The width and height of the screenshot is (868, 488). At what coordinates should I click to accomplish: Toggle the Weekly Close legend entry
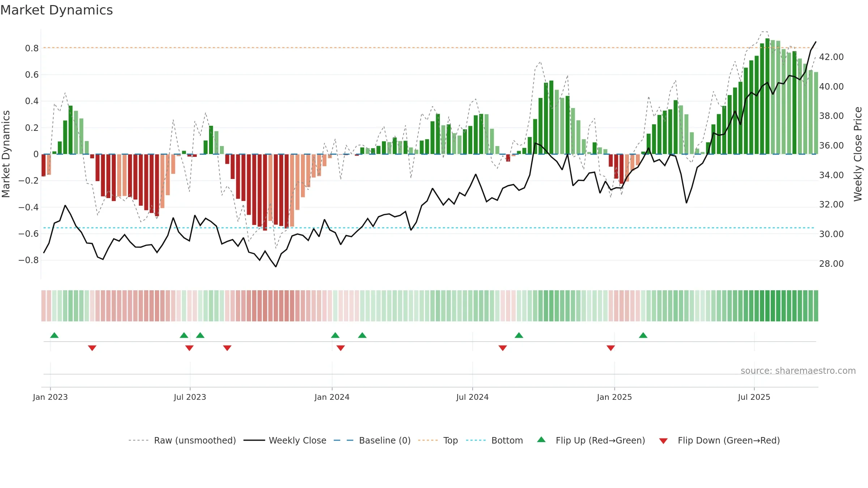[x=285, y=440]
